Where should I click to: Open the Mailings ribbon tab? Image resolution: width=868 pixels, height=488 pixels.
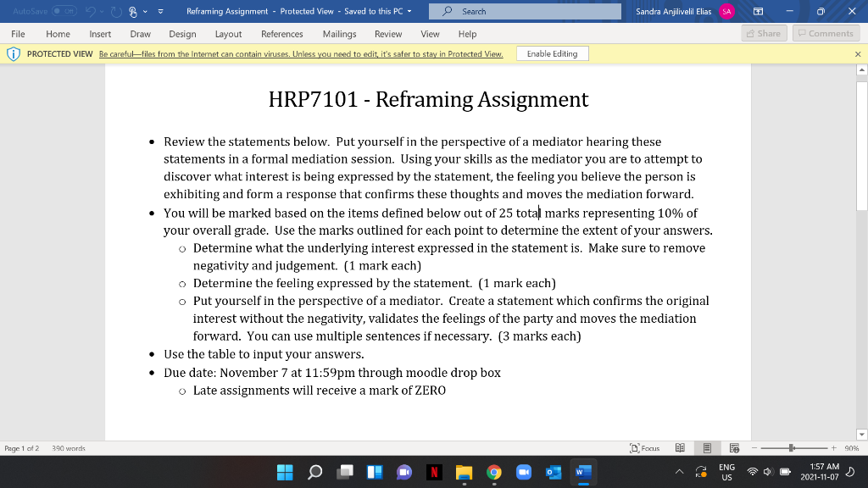point(339,35)
